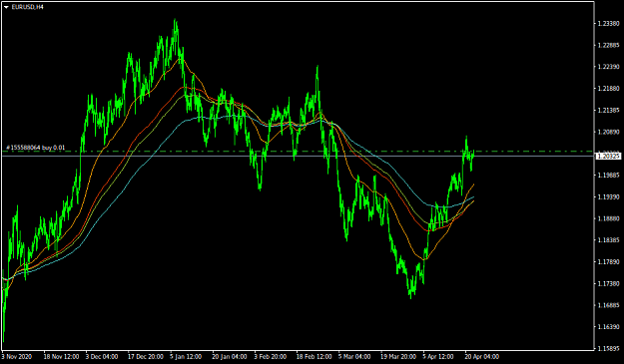
Task: Click the 5 Apr 12:00 time label
Action: point(438,357)
